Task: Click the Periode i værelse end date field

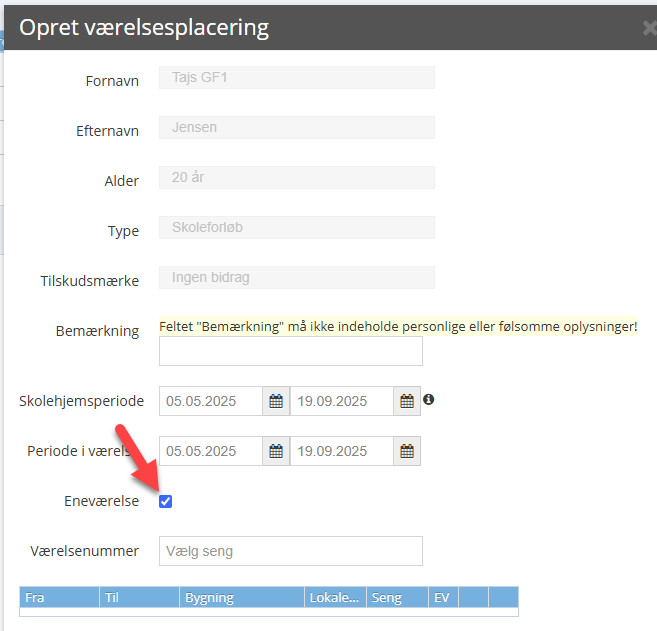Action: pyautogui.click(x=341, y=451)
